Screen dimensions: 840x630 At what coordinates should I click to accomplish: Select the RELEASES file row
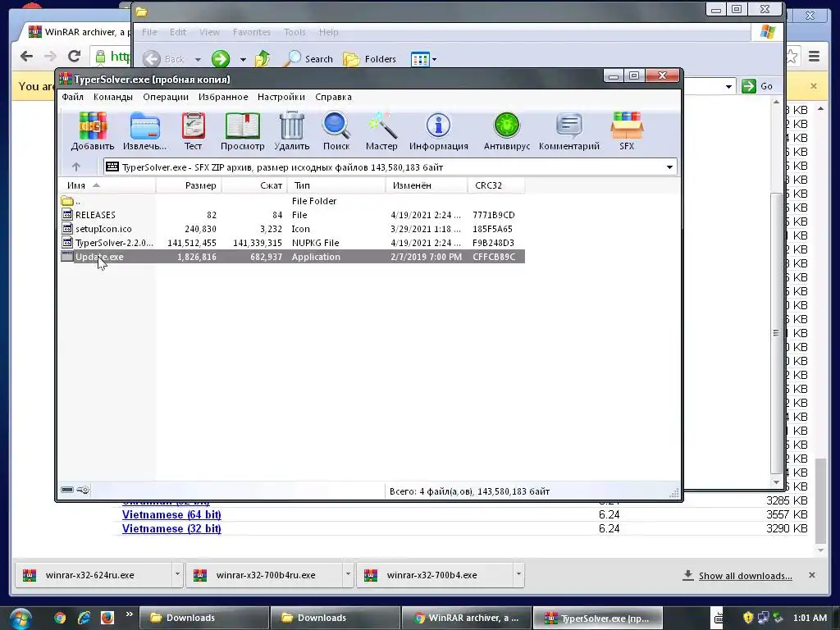(x=292, y=215)
